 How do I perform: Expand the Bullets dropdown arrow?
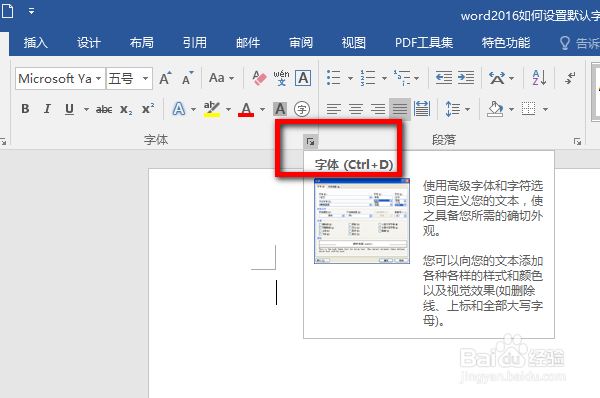[350, 78]
